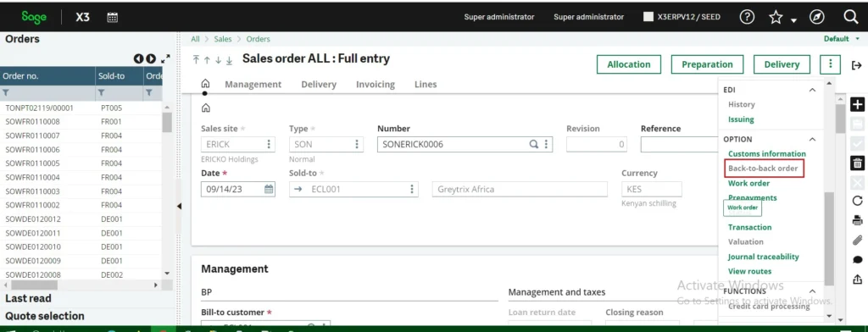Open Sales breadcrumb link
Screen dimensions: 868x332
click(223, 39)
